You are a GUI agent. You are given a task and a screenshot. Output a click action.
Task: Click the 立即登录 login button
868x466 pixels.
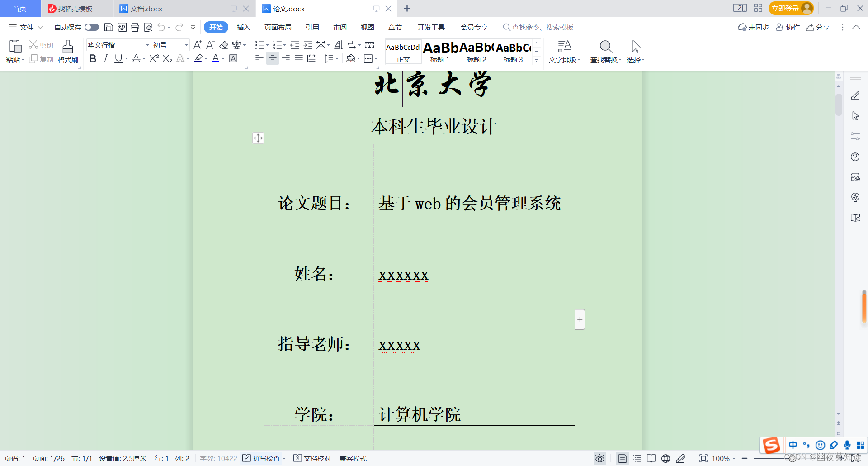coord(791,8)
